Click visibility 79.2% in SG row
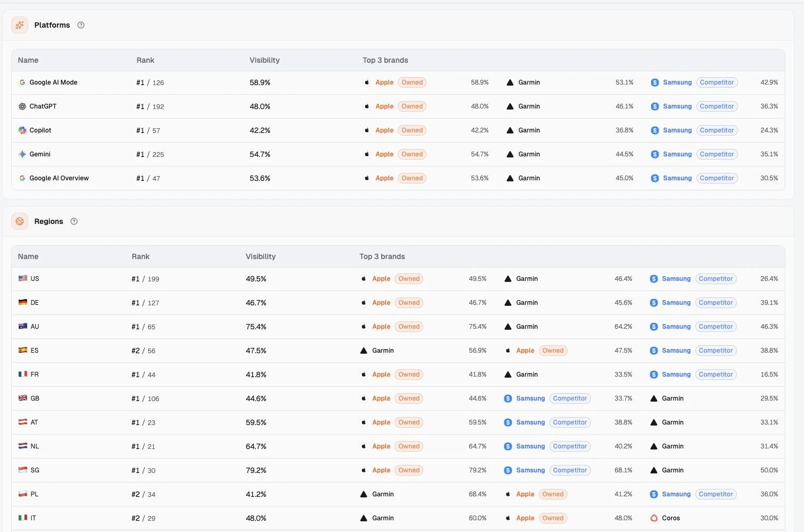The width and height of the screenshot is (804, 532). coord(256,470)
